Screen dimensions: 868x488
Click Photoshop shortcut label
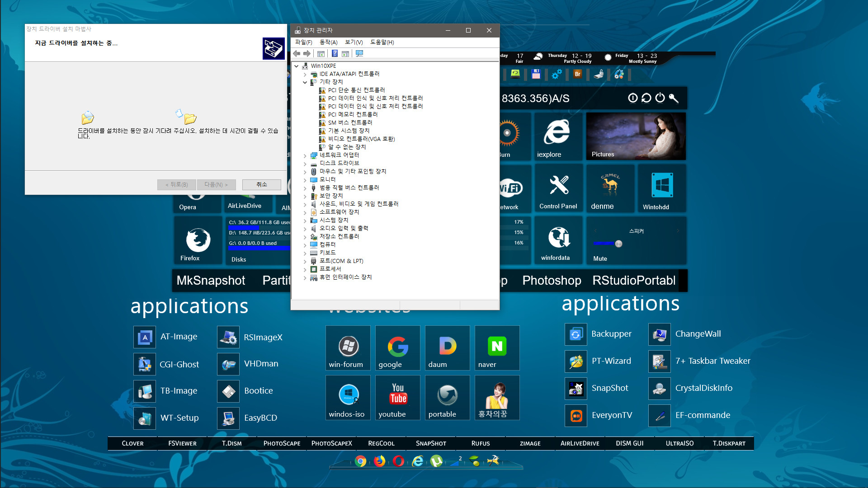tap(552, 281)
